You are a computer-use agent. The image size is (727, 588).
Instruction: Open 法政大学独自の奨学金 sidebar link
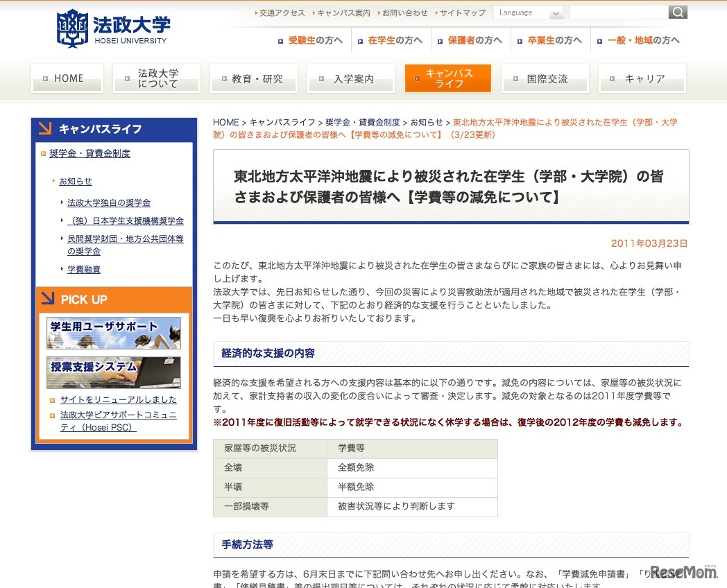[x=109, y=203]
